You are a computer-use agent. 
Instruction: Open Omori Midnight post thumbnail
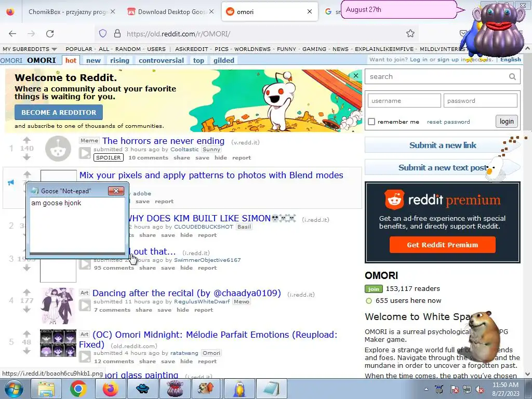point(58,343)
